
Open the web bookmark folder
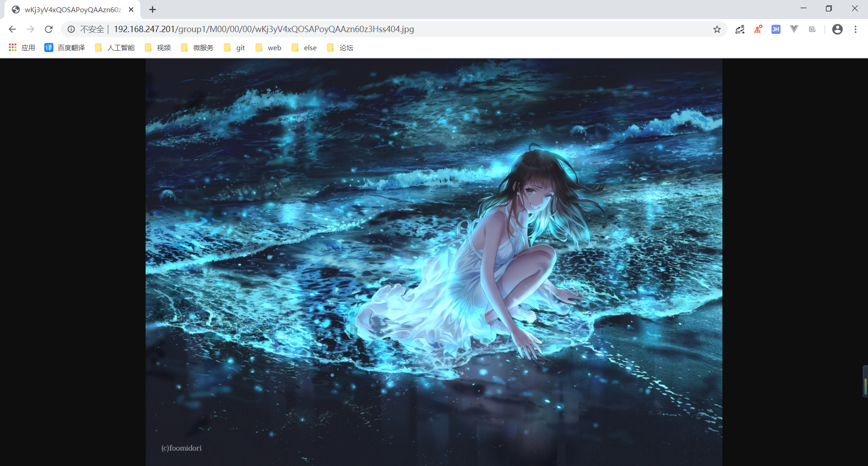tap(268, 48)
